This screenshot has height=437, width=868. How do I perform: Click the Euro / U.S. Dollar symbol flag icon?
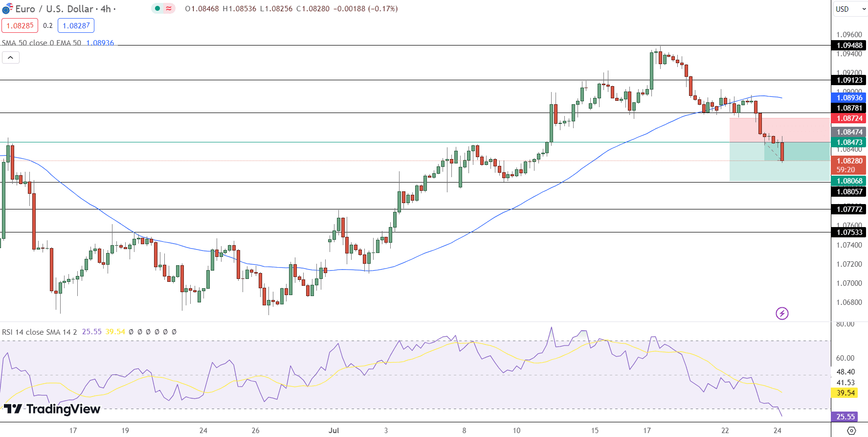tap(7, 9)
